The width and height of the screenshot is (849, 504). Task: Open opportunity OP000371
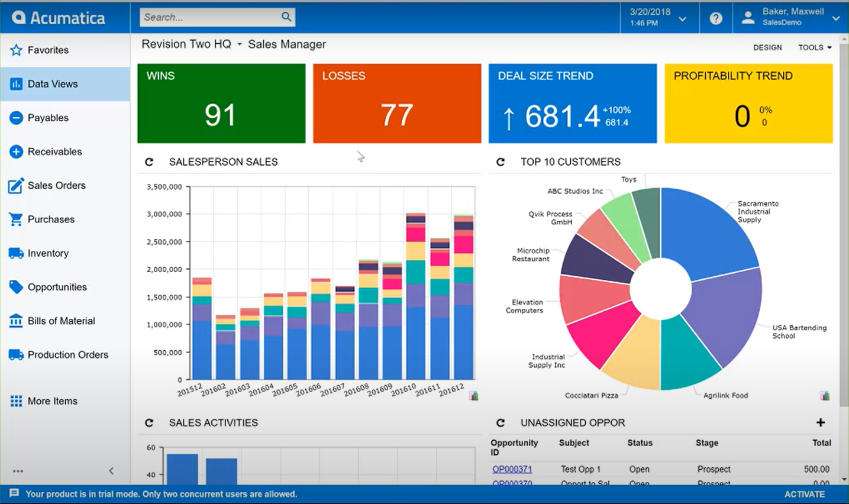511,469
